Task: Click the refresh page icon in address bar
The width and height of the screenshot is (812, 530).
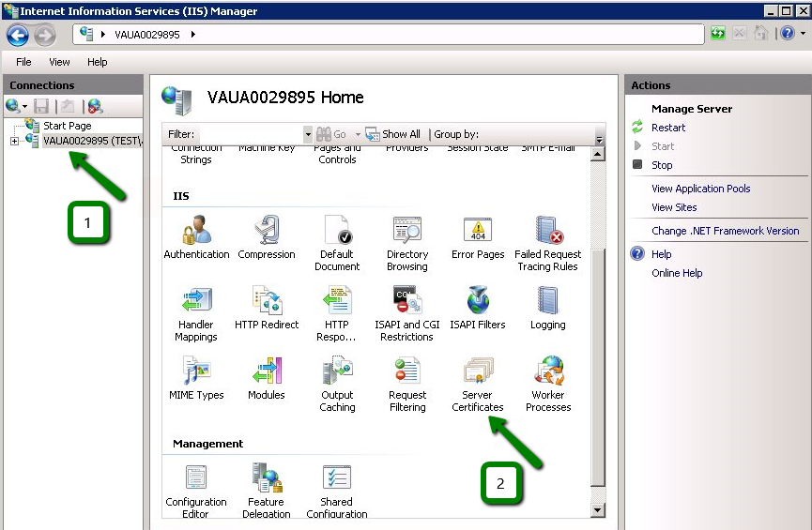Action: pos(718,34)
